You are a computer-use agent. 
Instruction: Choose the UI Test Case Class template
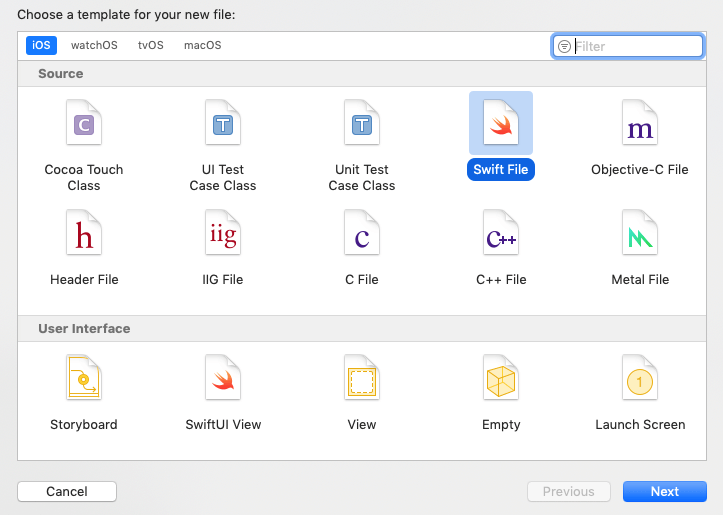pos(222,124)
